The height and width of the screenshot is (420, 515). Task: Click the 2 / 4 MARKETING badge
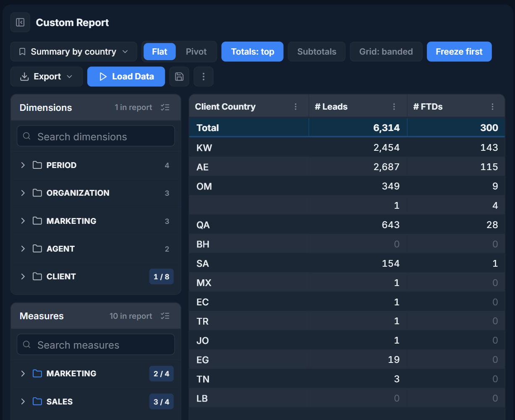(x=162, y=373)
